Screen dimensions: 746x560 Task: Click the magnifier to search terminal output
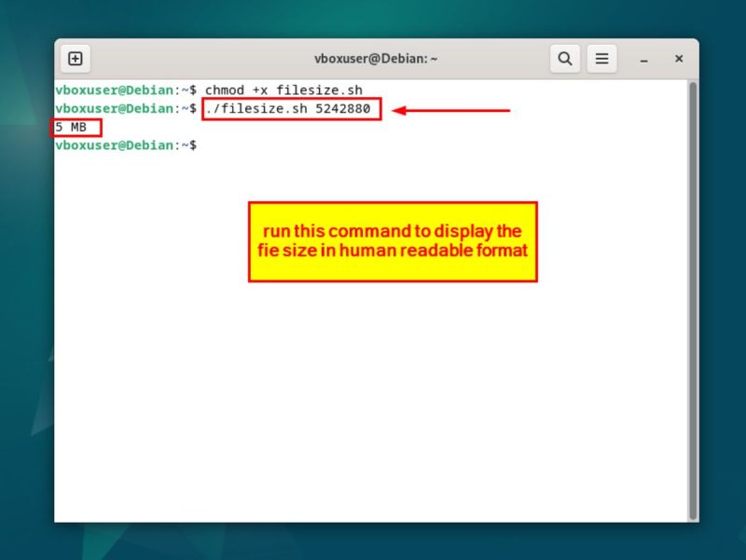(x=565, y=58)
